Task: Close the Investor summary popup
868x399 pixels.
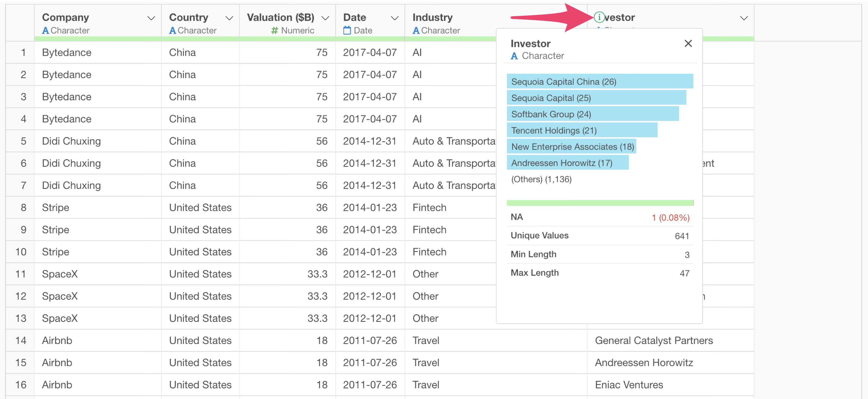Action: 688,44
